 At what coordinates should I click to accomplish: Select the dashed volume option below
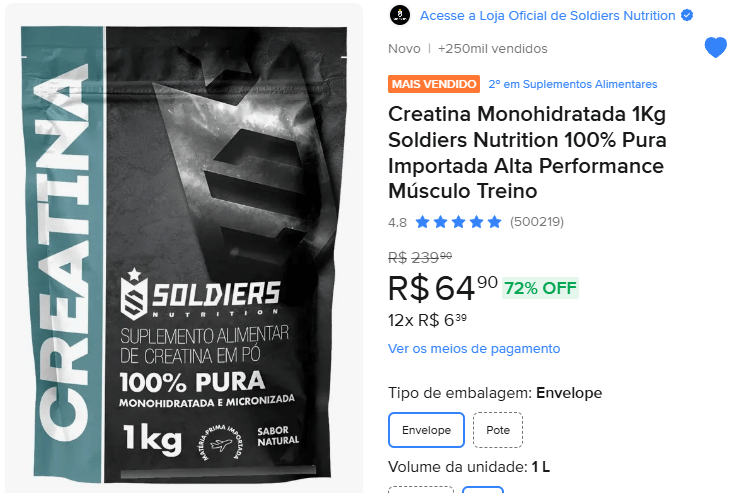[421, 489]
